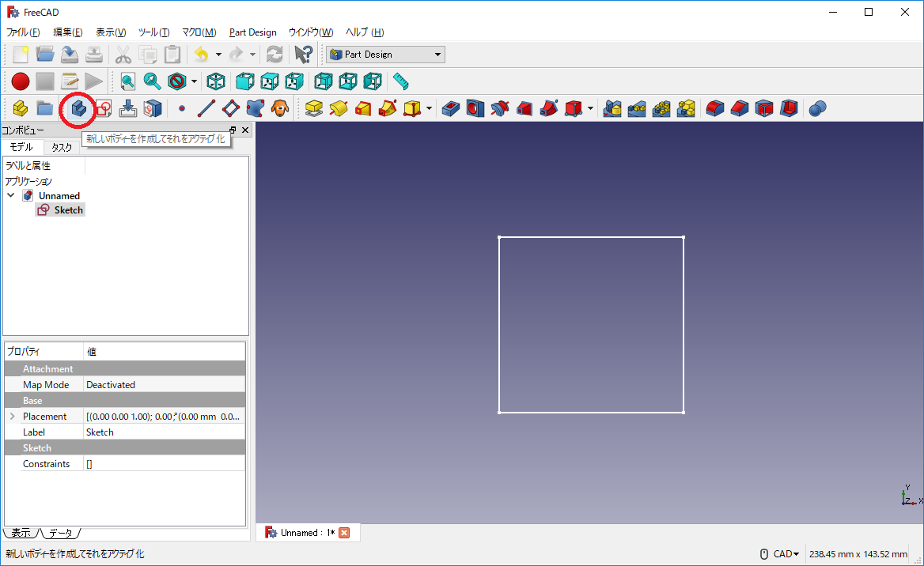This screenshot has height=566, width=924.
Task: Float the combo view panel
Action: click(x=232, y=130)
